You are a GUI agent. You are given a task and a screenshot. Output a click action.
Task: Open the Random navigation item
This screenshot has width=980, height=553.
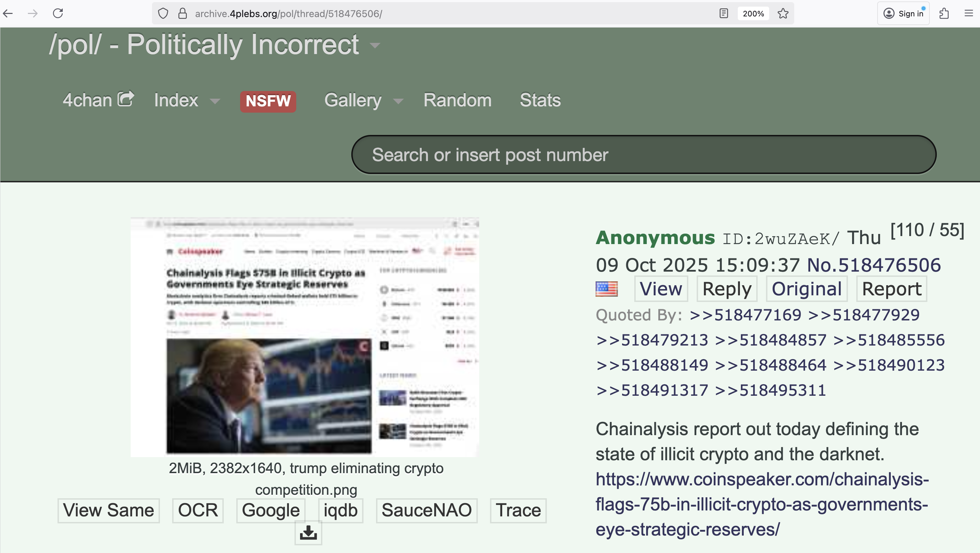coord(457,100)
